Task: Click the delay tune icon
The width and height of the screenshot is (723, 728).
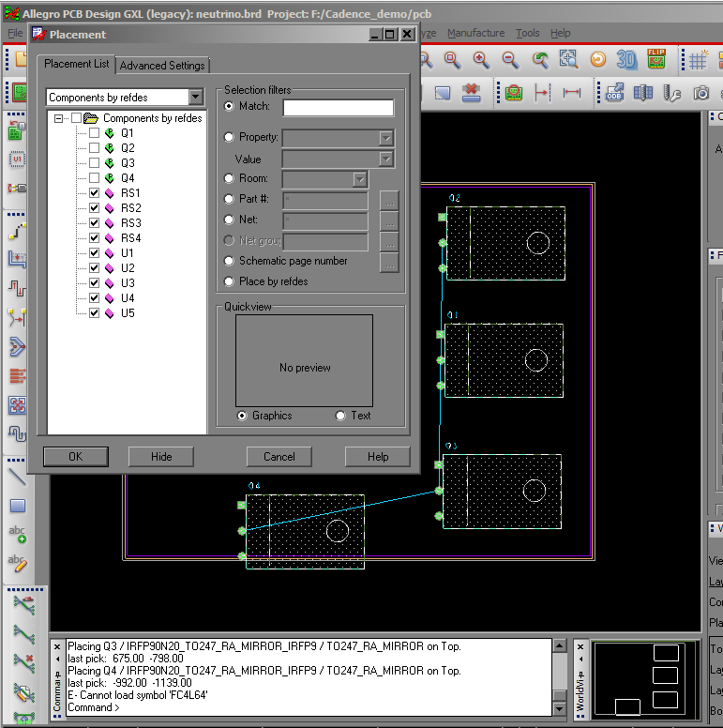Action: pyautogui.click(x=17, y=288)
